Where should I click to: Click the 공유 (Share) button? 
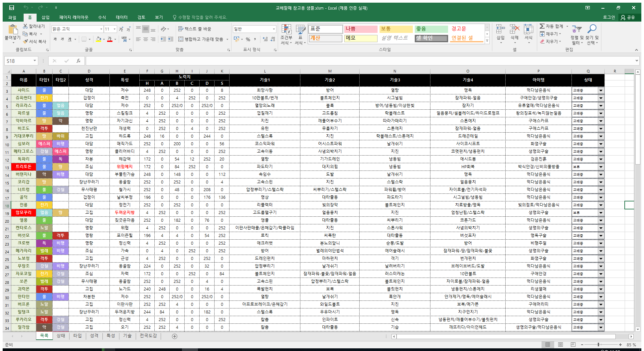click(x=628, y=17)
